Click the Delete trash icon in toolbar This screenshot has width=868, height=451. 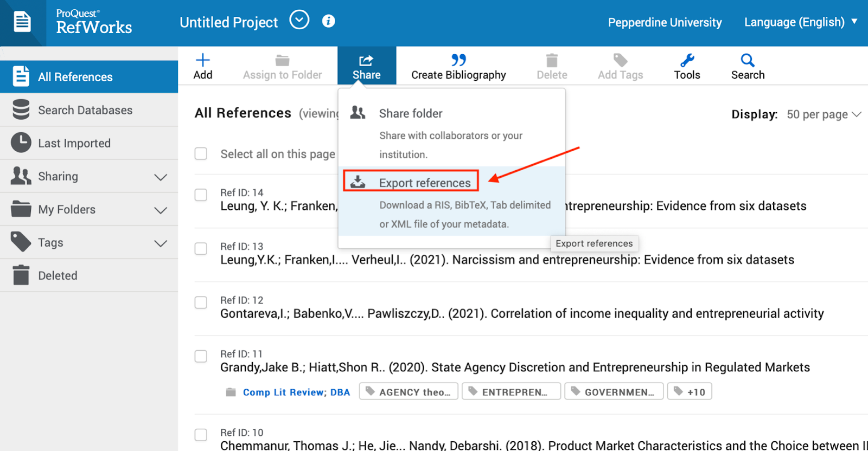coord(552,60)
